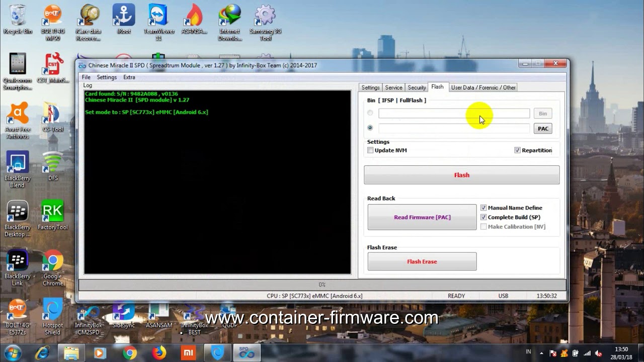This screenshot has width=644, height=362.
Task: Select the Flash tab
Action: (437, 87)
